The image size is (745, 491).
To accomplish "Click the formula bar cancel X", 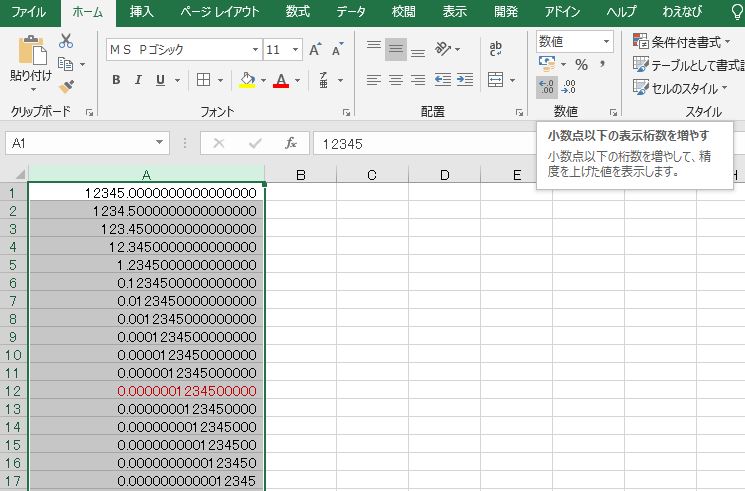I will click(219, 143).
